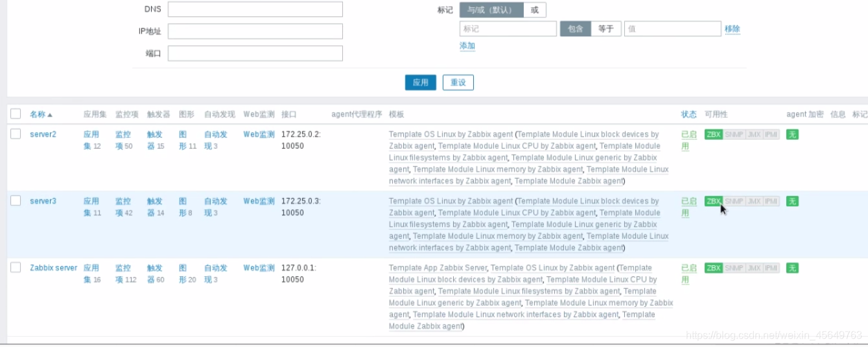
Task: Open 图形 for server2
Action: (183, 140)
